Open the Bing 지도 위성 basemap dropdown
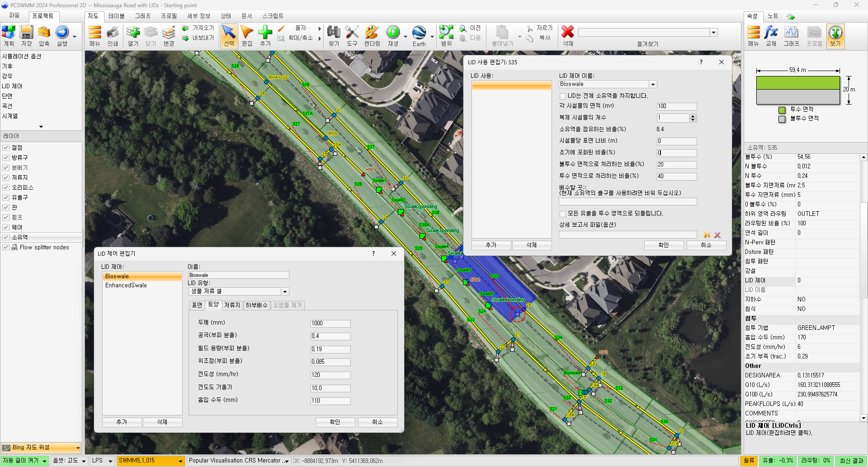 point(78,448)
